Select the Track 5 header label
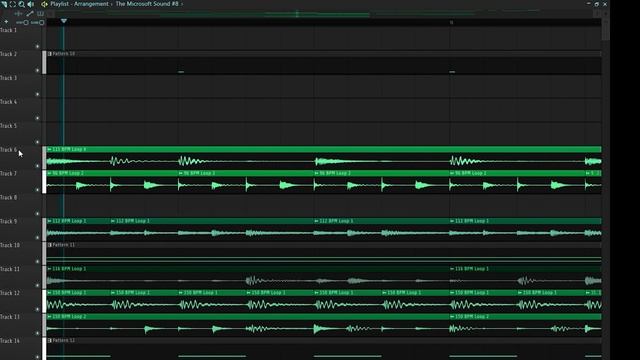The width and height of the screenshot is (640, 360). (x=9, y=126)
